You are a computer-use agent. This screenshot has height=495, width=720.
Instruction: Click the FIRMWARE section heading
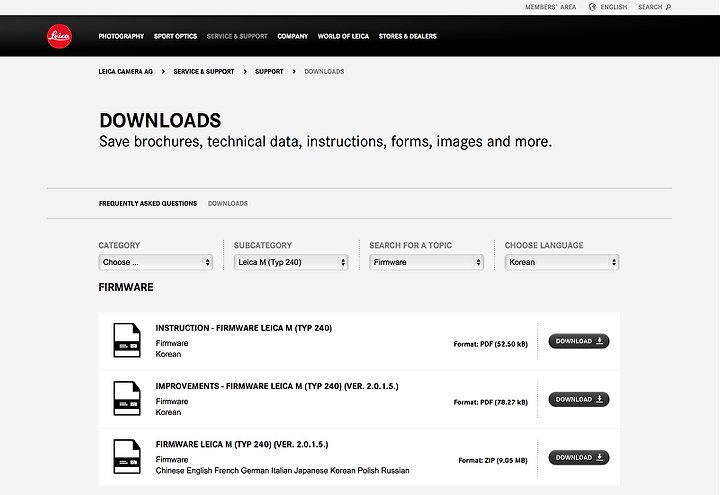coord(126,287)
